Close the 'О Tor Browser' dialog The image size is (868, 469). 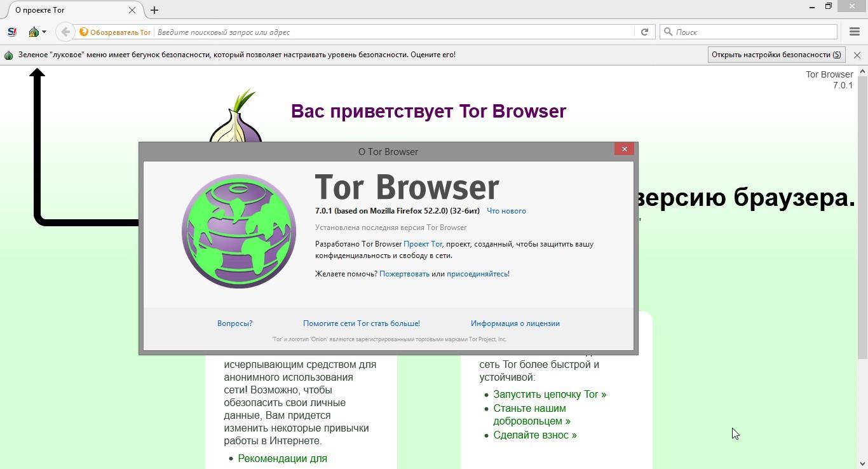point(624,149)
